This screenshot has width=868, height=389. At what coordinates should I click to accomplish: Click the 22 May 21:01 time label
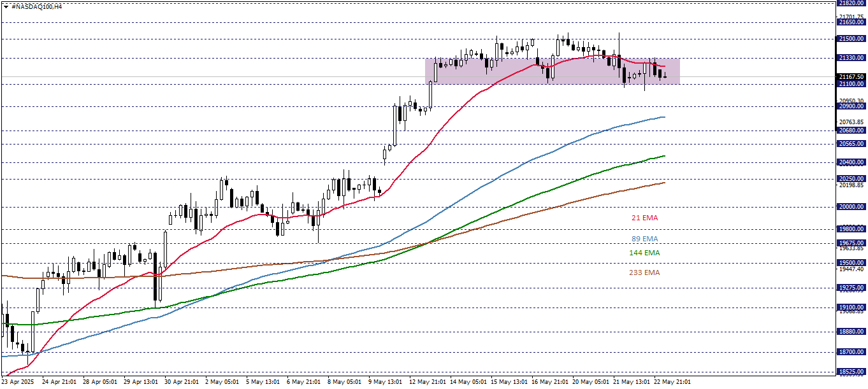[671, 382]
